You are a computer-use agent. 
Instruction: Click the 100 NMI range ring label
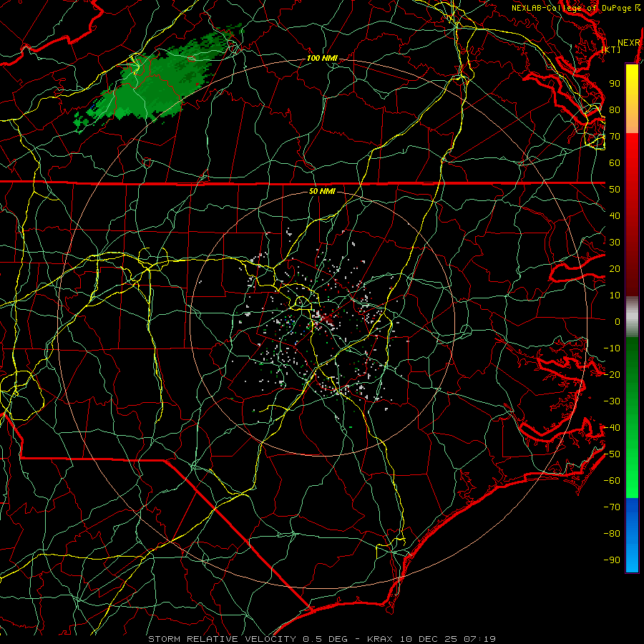click(x=322, y=59)
